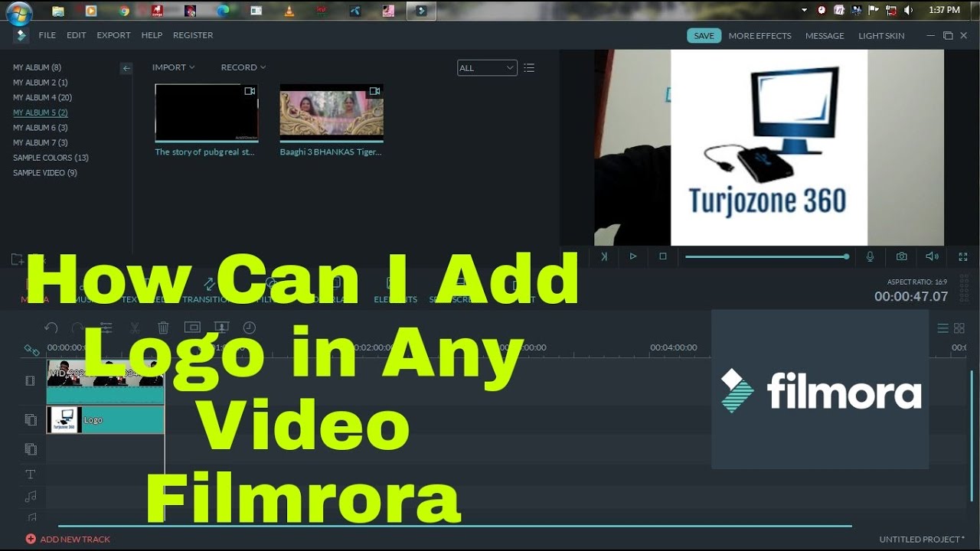Expand the IMPORT dropdown
This screenshot has width=980, height=551.
173,67
